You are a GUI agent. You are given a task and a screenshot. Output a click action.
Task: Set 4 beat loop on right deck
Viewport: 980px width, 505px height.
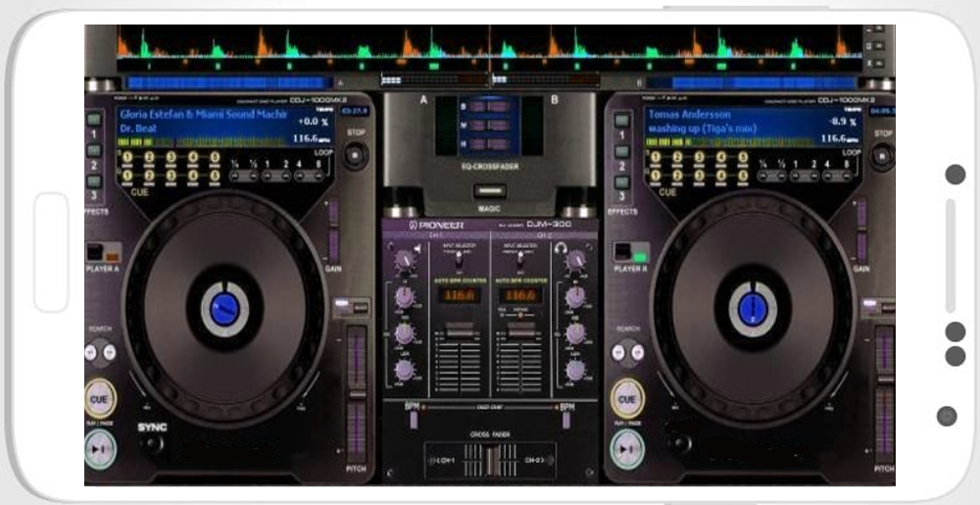click(x=829, y=177)
